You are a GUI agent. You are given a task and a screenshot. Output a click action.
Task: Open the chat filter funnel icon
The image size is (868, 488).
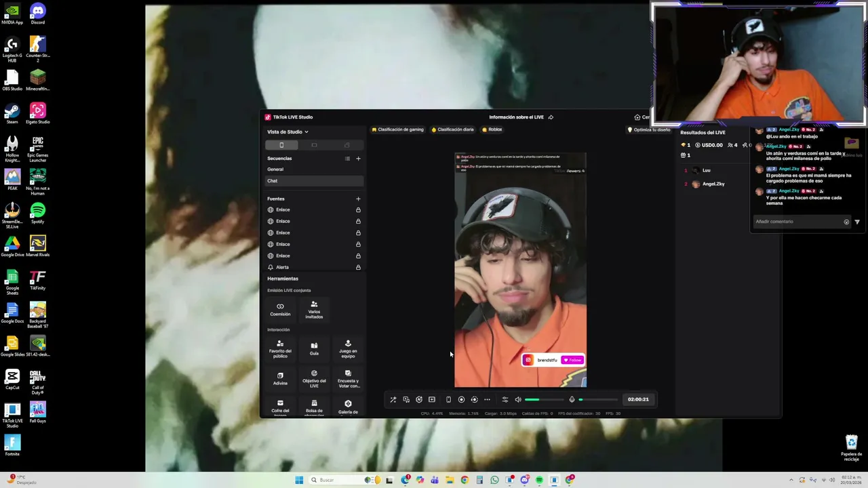coord(857,222)
